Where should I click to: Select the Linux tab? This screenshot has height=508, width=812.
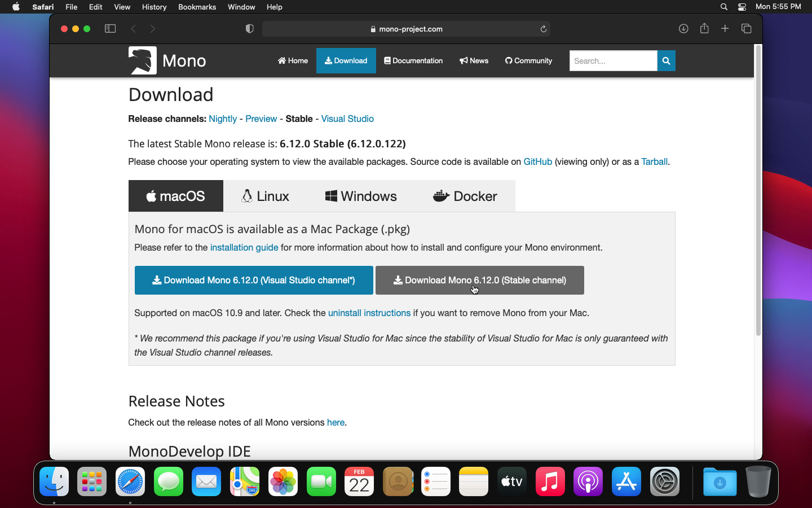click(265, 196)
